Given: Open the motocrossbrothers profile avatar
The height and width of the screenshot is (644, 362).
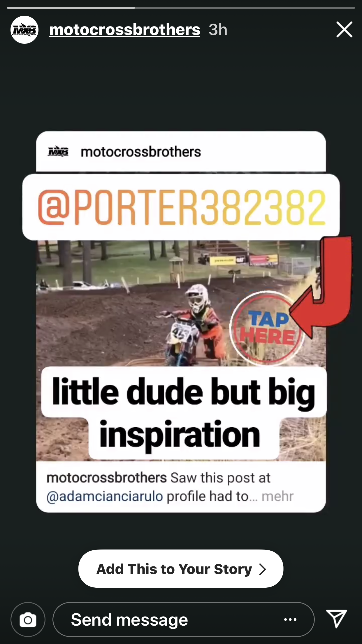Looking at the screenshot, I should [x=24, y=30].
